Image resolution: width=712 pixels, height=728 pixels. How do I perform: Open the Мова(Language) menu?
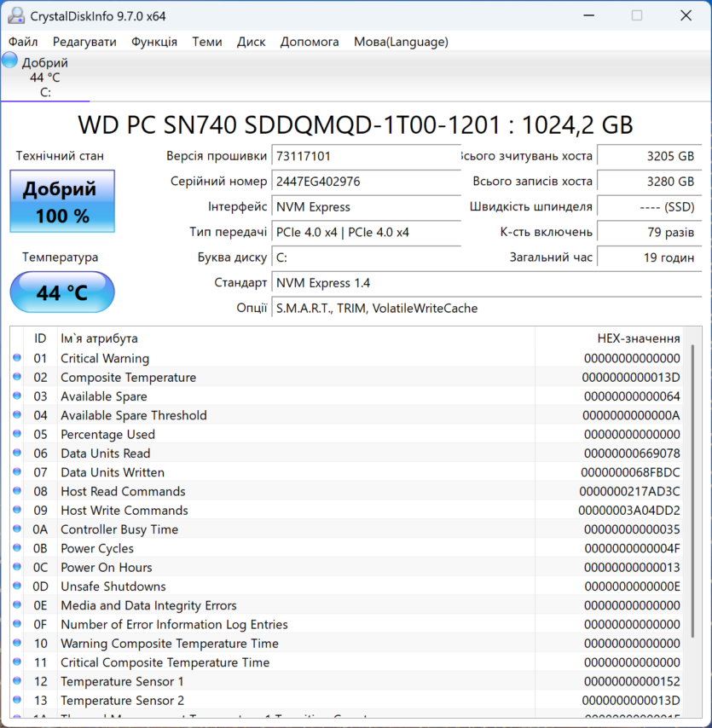(401, 42)
